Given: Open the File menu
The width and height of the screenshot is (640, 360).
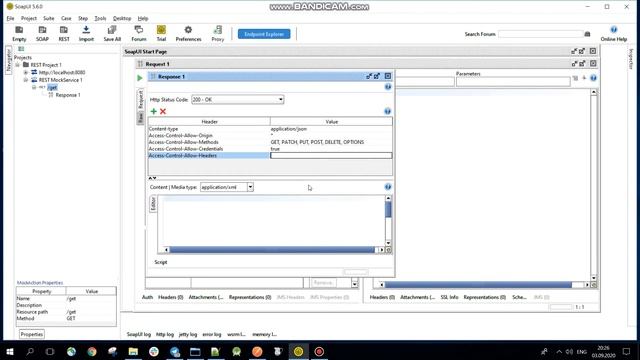Looking at the screenshot, I should tap(10, 18).
